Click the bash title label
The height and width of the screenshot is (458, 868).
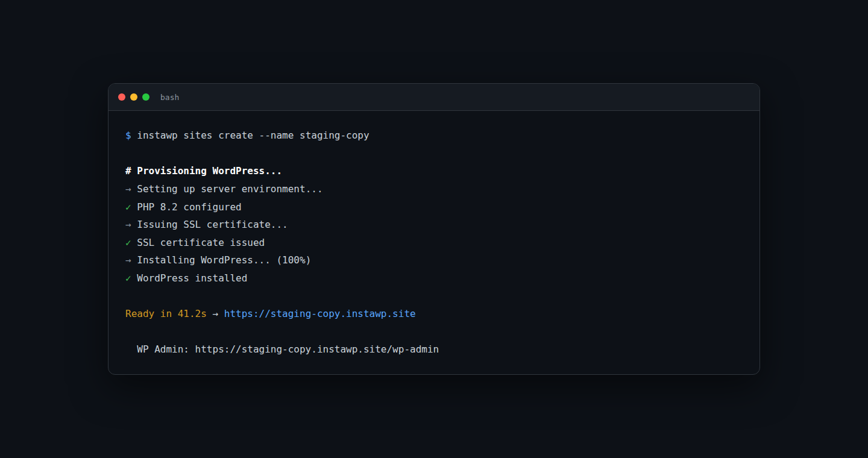click(x=169, y=97)
